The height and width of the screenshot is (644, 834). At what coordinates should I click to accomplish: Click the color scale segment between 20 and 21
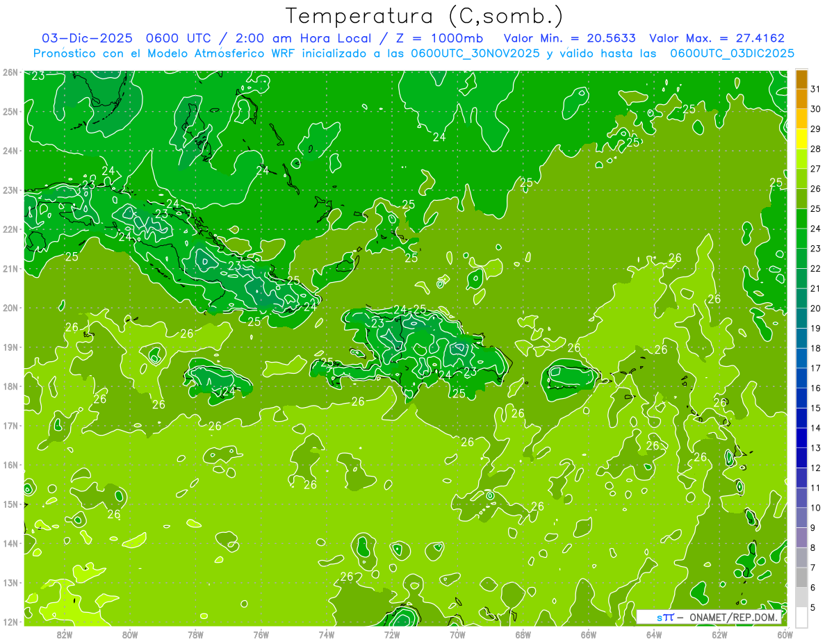[801, 298]
